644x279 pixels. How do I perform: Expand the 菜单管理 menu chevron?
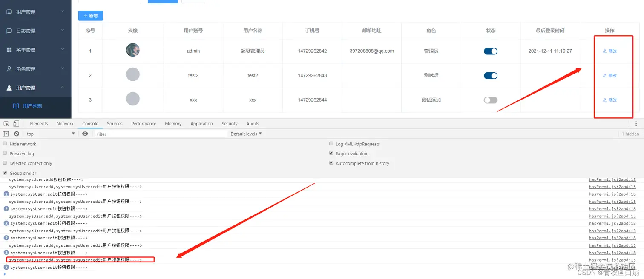point(63,49)
